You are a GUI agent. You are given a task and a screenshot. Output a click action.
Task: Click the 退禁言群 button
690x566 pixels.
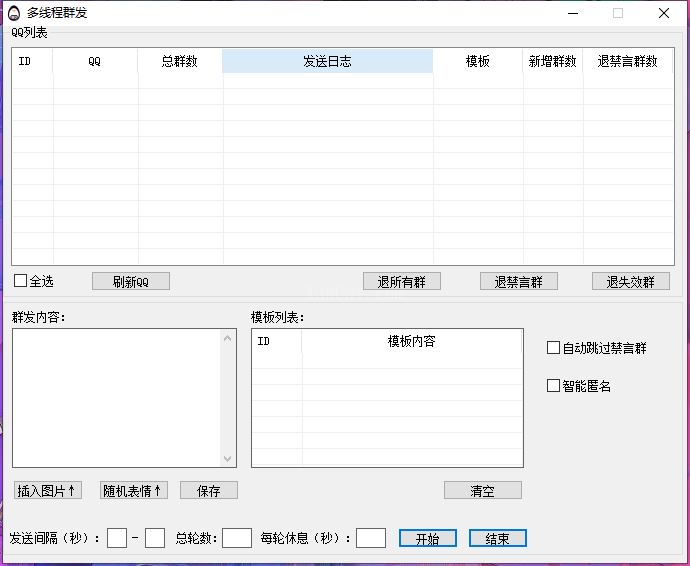(x=518, y=282)
